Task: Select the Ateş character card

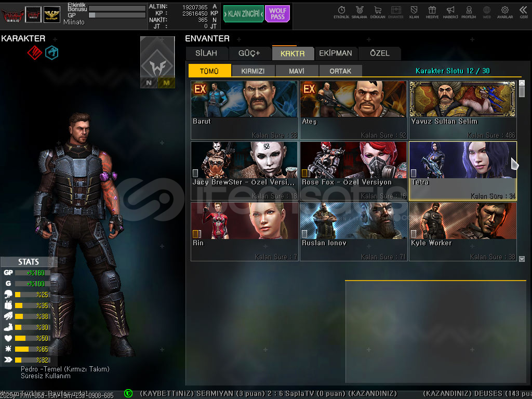Action: coord(353,110)
